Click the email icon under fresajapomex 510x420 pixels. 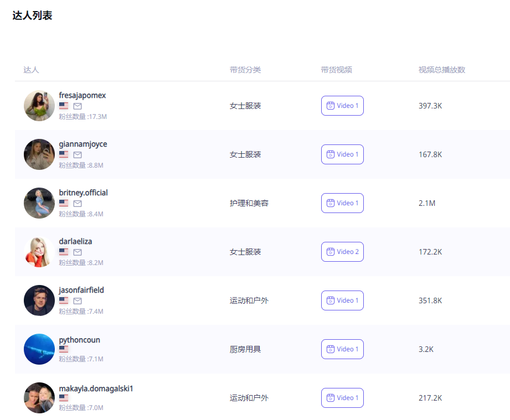(78, 106)
